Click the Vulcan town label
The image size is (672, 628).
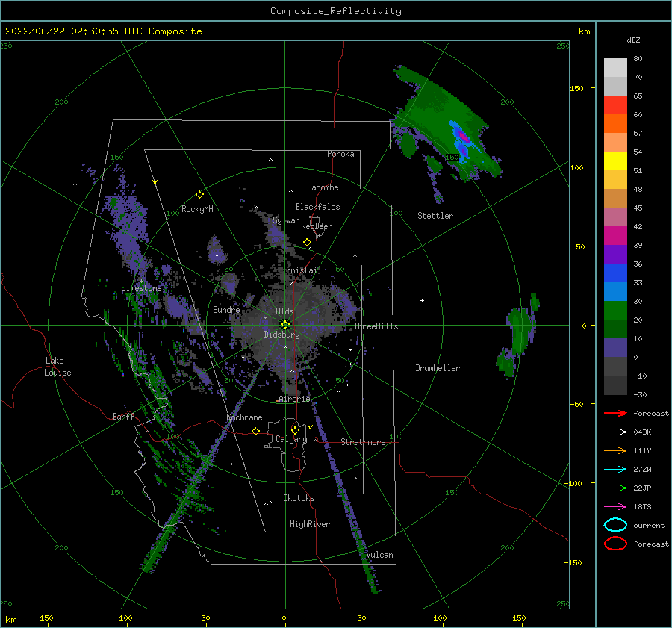click(379, 555)
